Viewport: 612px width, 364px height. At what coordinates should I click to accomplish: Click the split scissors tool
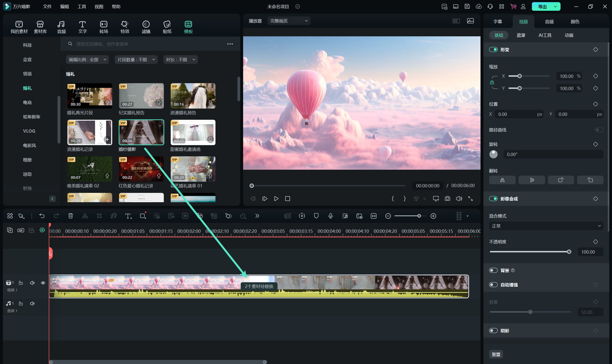[85, 216]
